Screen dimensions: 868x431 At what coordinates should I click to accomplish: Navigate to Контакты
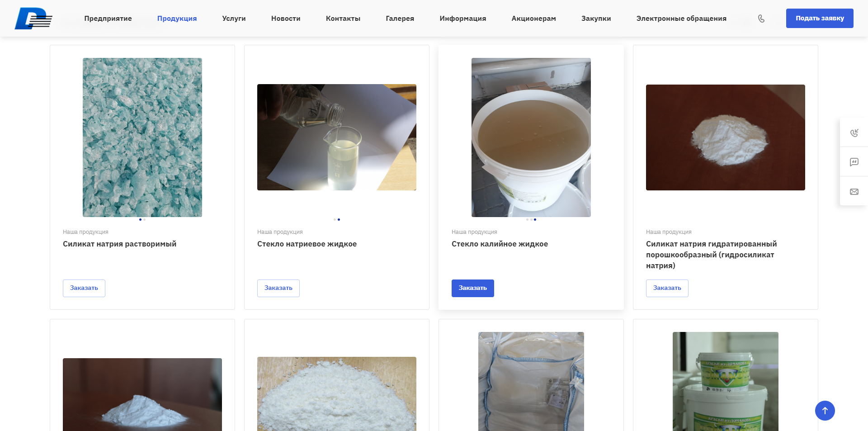[x=343, y=19]
